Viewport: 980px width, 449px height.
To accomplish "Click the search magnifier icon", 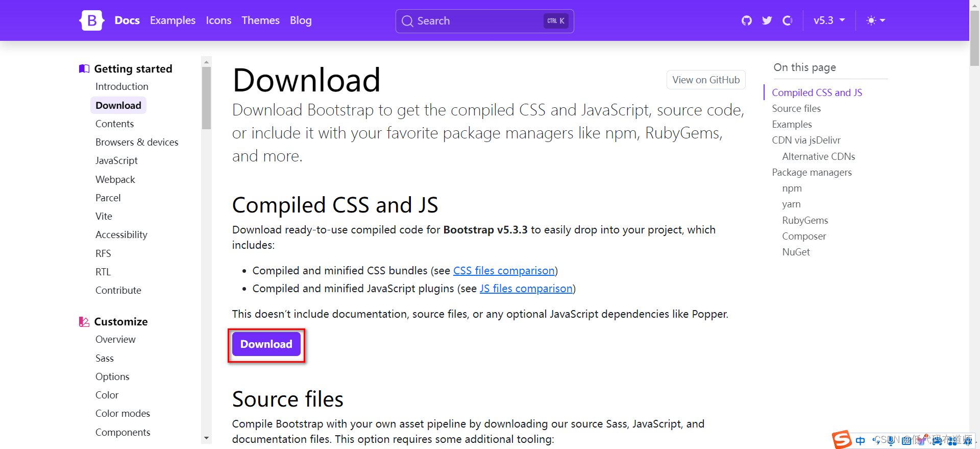I will tap(407, 21).
